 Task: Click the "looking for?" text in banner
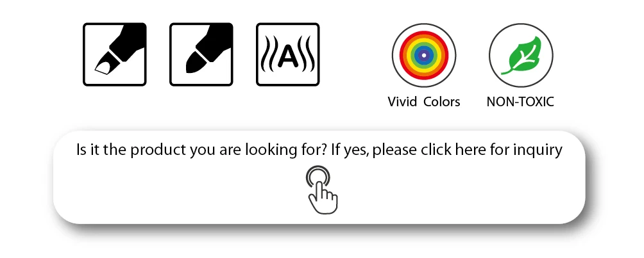(x=286, y=150)
